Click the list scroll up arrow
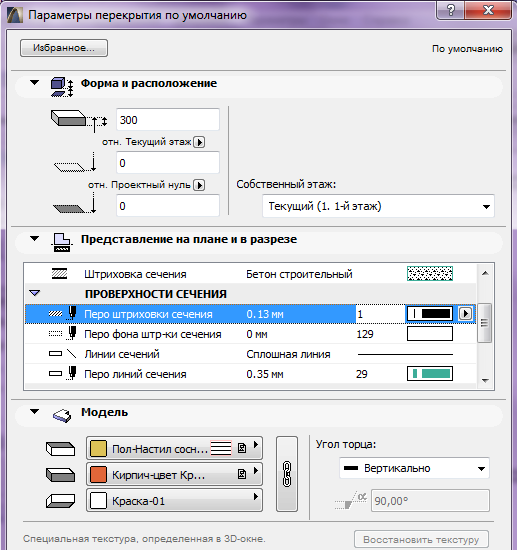The image size is (517, 550). [x=485, y=273]
